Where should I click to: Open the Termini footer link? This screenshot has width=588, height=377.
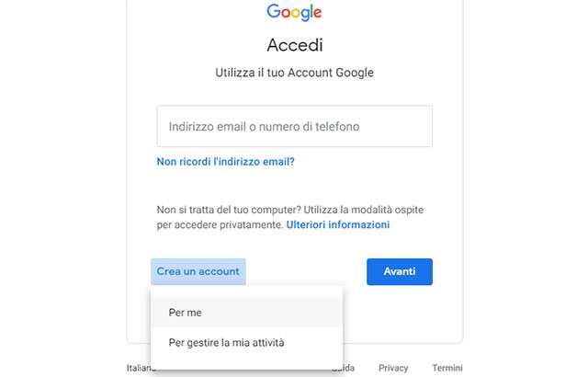[x=447, y=368]
